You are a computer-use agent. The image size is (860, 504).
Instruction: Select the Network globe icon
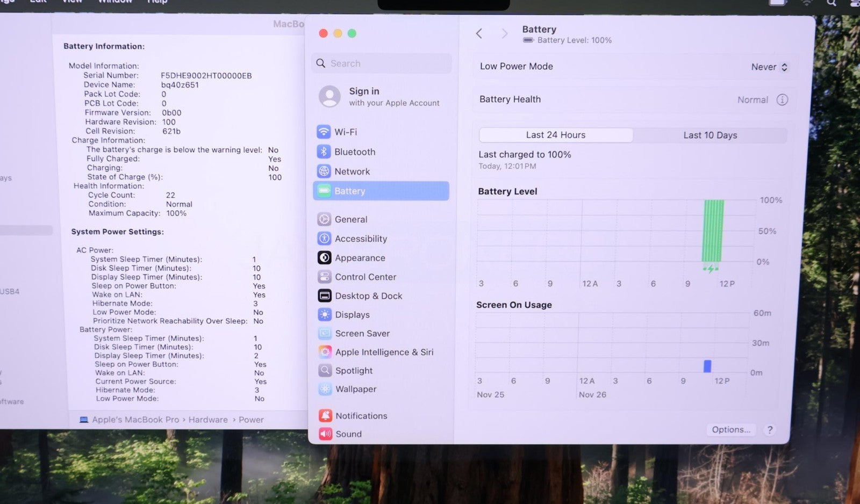point(324,171)
